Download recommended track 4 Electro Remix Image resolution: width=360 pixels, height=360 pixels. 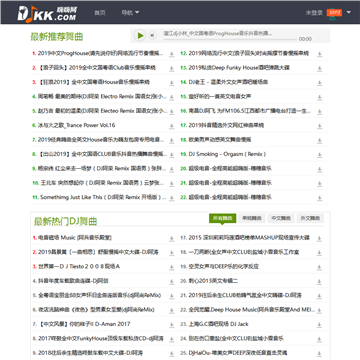172,98
